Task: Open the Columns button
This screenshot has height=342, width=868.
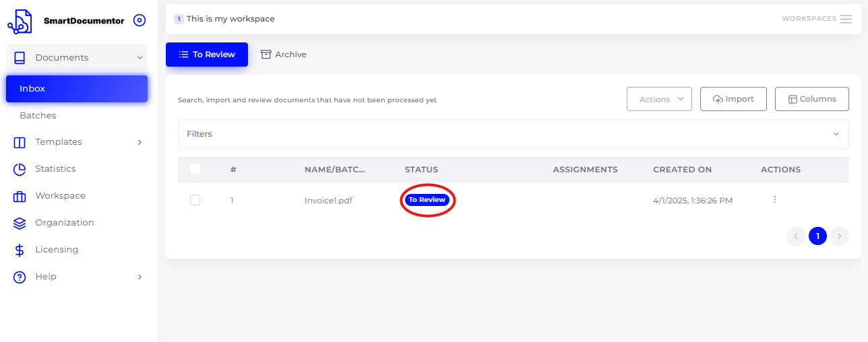Action: [812, 99]
